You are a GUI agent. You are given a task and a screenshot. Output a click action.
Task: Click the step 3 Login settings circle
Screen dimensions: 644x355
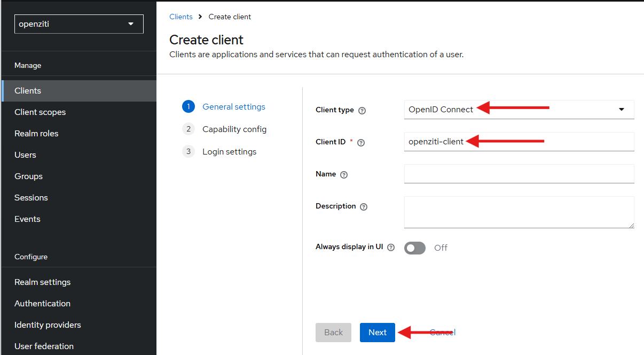point(189,151)
